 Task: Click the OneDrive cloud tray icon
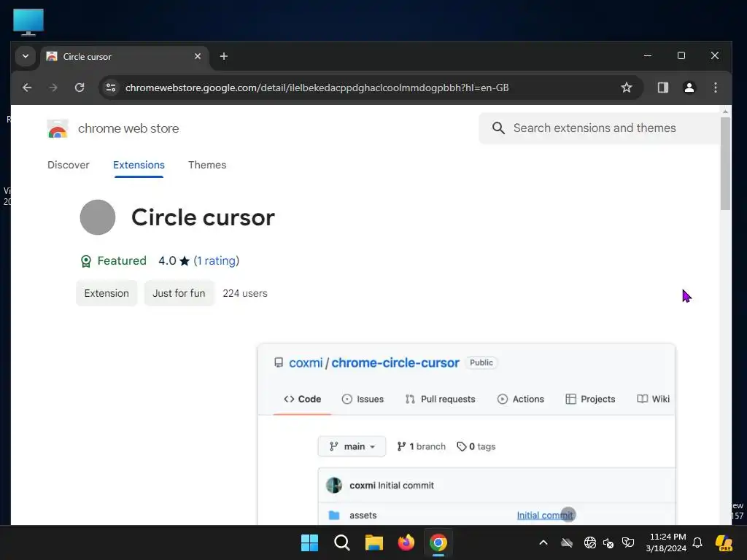point(566,542)
